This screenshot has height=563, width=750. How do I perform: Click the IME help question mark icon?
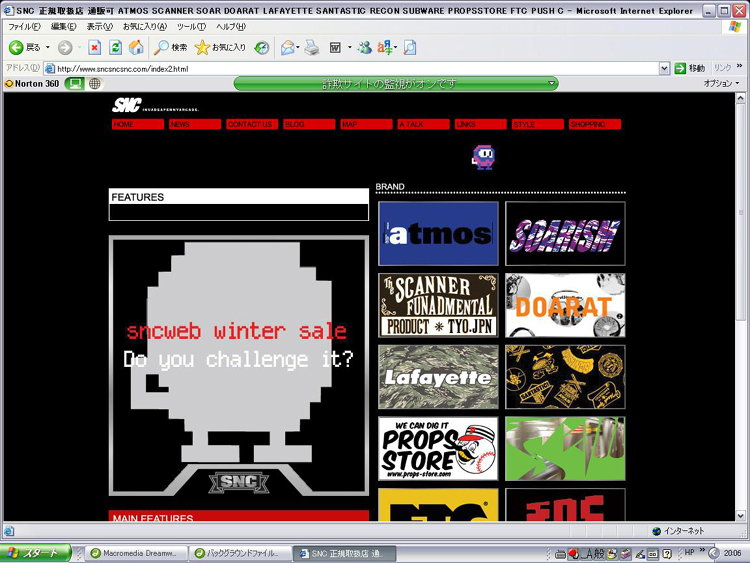coord(667,554)
